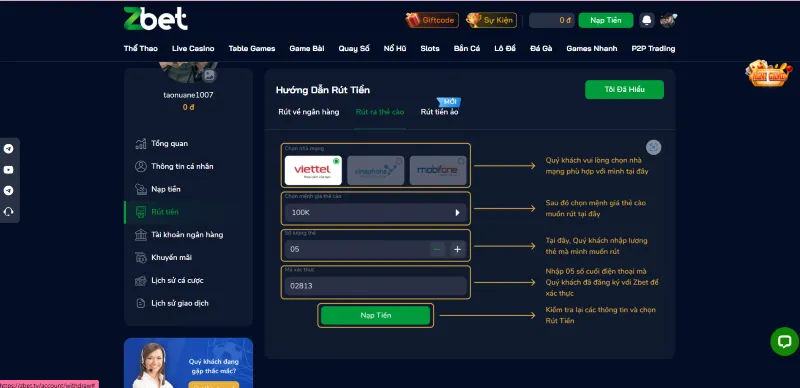This screenshot has width=800, height=388.
Task: Expand the 100K card denomination dropdown
Action: (x=376, y=212)
